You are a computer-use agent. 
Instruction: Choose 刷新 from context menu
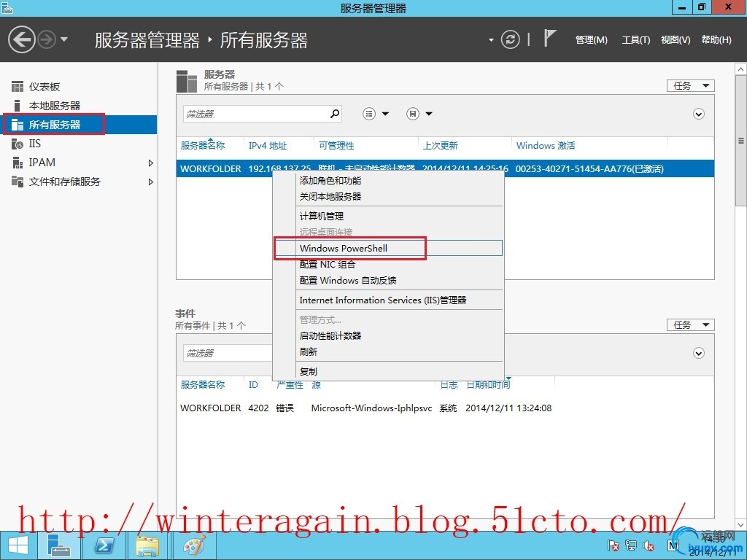point(309,352)
